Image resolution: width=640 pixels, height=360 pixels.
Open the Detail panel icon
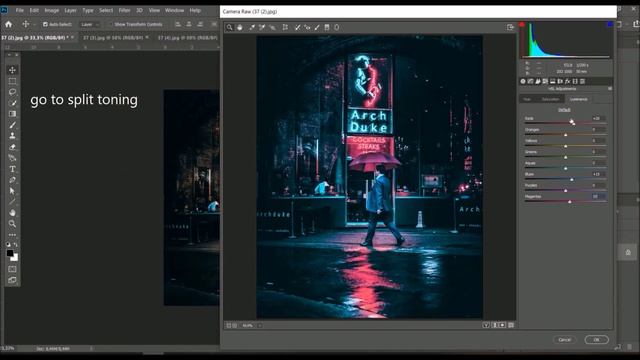(538, 81)
